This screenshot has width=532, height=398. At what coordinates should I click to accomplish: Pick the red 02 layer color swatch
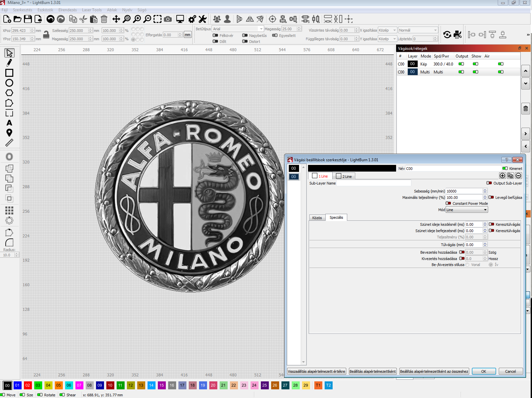coord(28,385)
